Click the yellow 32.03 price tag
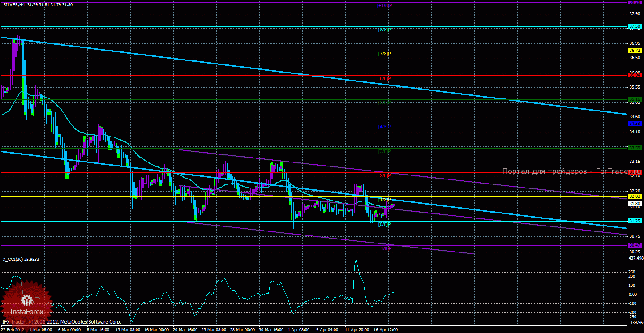 coord(635,196)
